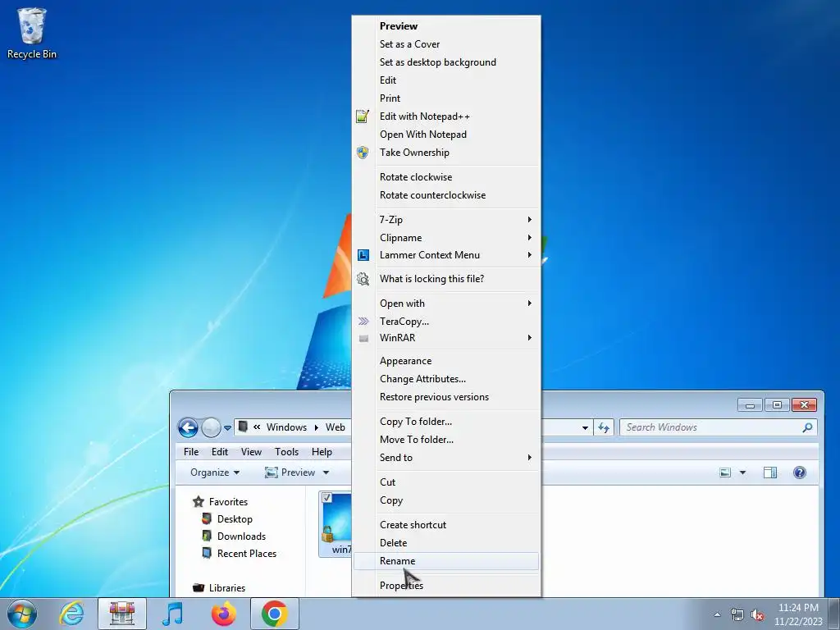This screenshot has width=840, height=630.
Task: Click the WinRAR icon in context menu
Action: (x=363, y=338)
